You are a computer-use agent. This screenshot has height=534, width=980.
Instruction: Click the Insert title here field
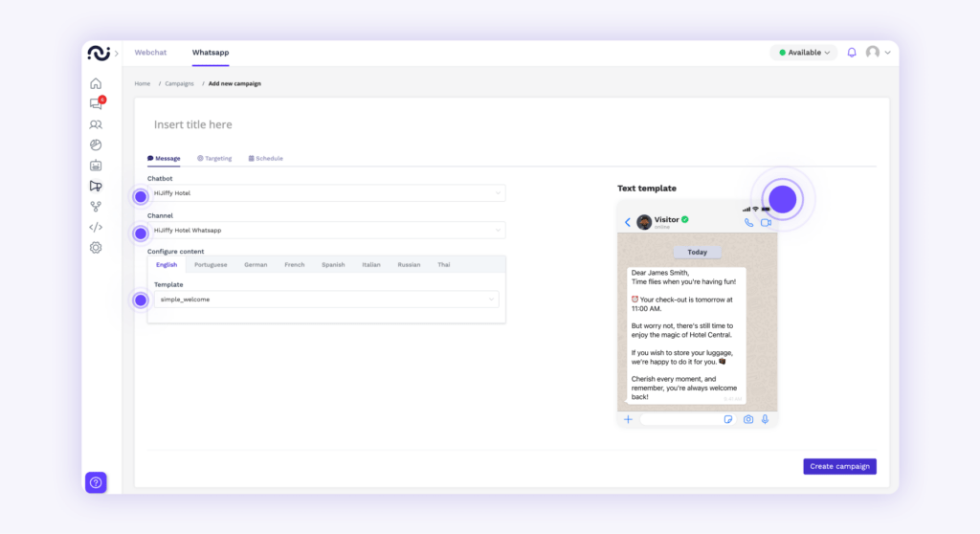(287, 124)
